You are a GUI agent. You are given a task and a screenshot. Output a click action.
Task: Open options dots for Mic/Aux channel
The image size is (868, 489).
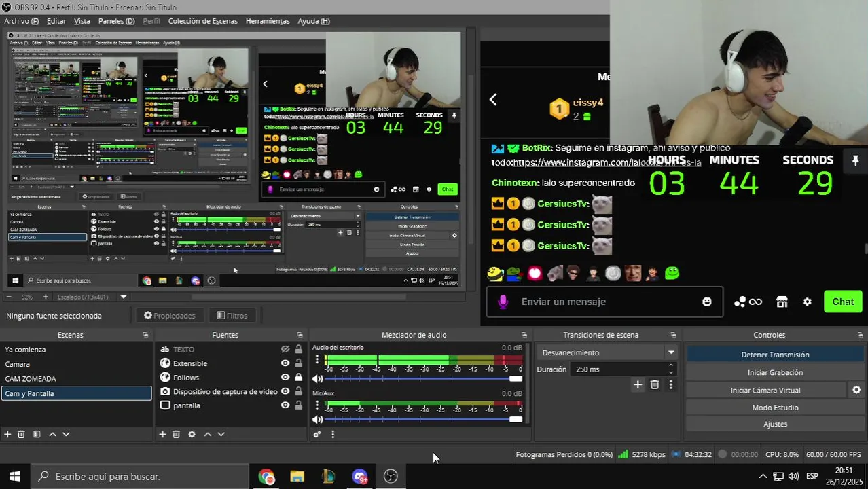click(317, 405)
